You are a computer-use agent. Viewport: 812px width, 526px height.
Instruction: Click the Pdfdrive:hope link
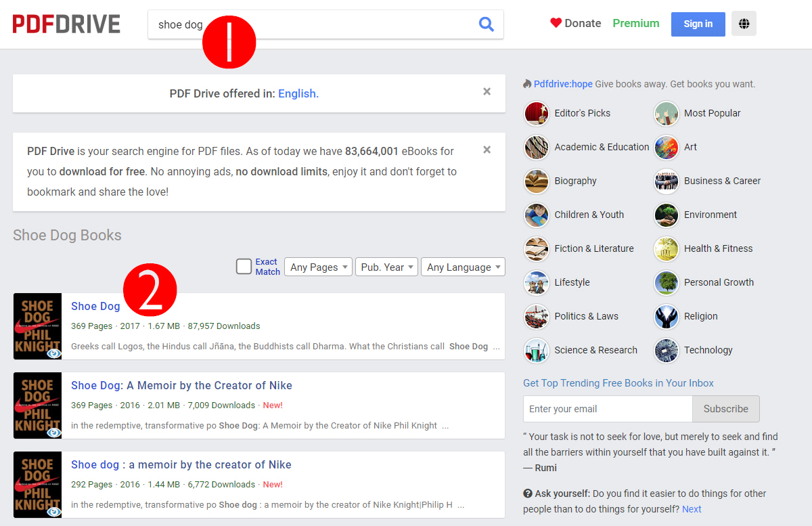(x=563, y=84)
